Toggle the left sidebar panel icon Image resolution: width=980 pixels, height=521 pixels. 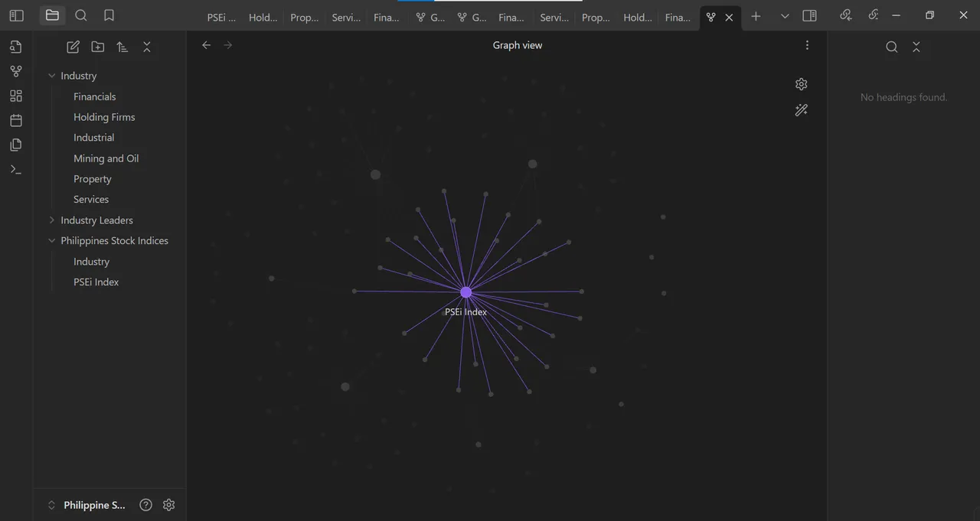(x=16, y=15)
